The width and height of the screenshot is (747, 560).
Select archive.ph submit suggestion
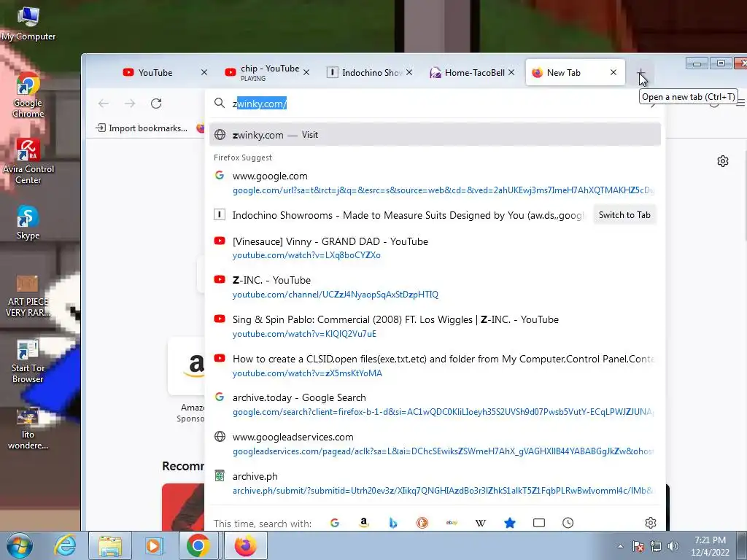tap(435, 483)
